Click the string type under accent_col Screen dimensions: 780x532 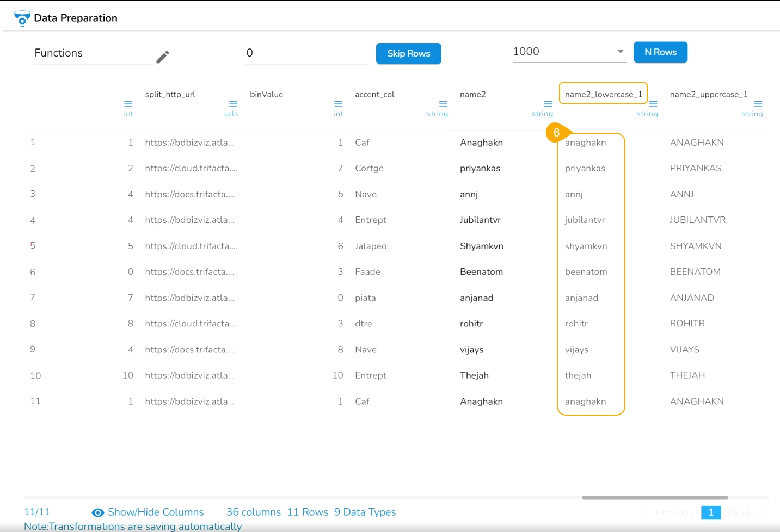pyautogui.click(x=438, y=114)
